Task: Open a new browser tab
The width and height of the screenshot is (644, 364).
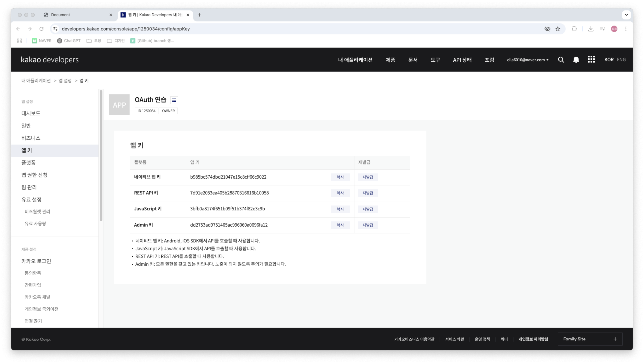Action: click(200, 15)
